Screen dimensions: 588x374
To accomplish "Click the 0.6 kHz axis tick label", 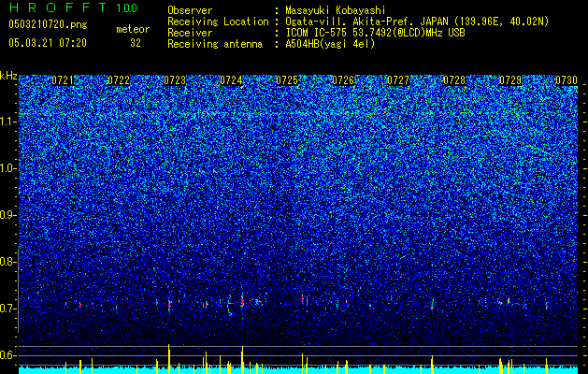I will pos(7,355).
